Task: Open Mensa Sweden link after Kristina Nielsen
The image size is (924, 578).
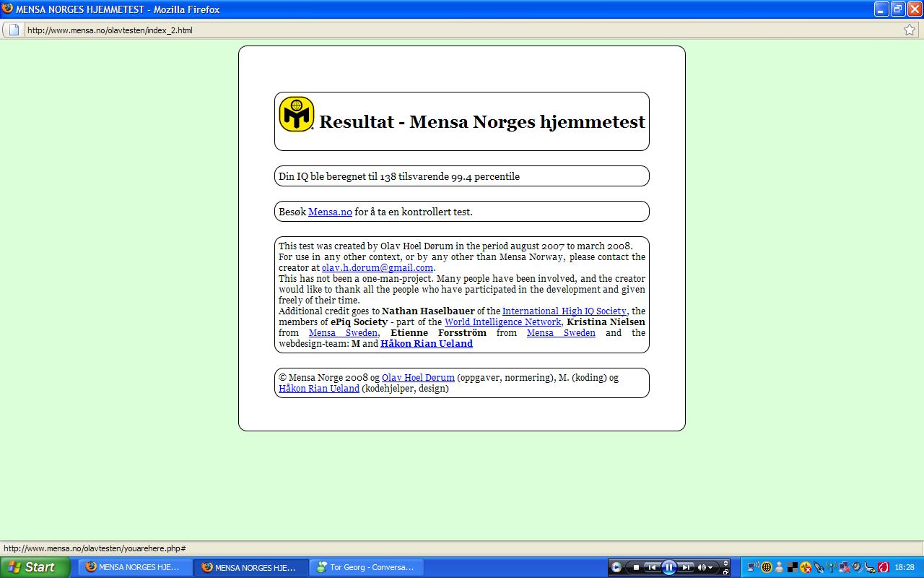Action: (343, 332)
